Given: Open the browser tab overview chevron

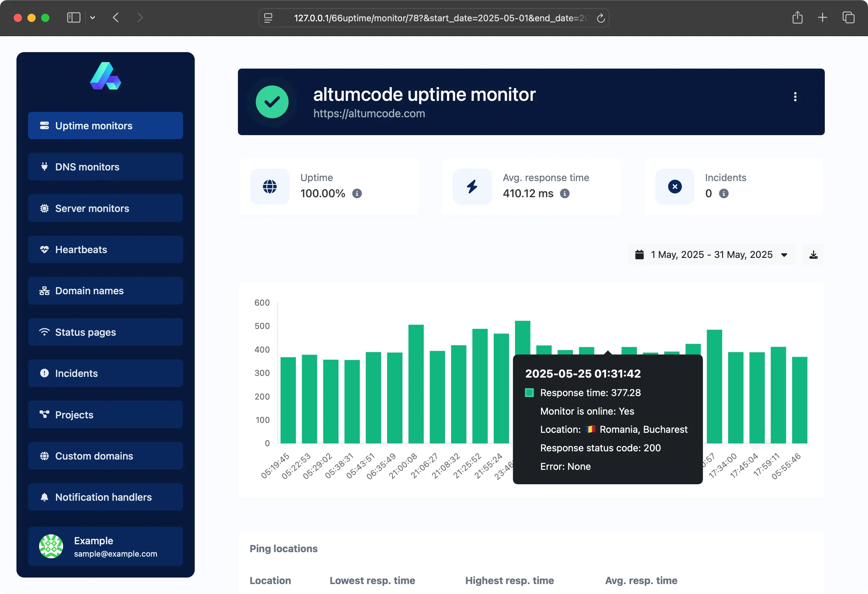Looking at the screenshot, I should [x=93, y=17].
